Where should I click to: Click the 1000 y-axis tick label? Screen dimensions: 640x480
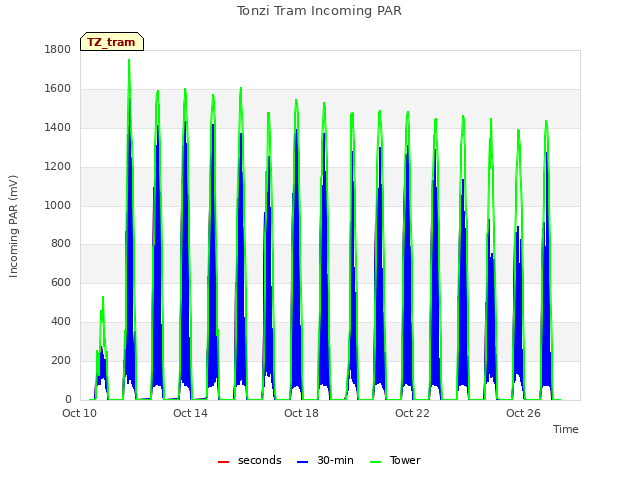(58, 205)
